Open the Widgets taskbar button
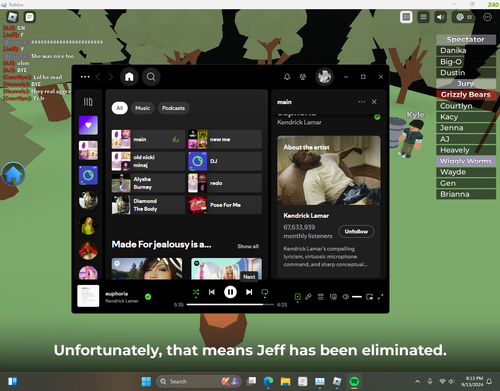The width and height of the screenshot is (500, 391). tap(12, 381)
